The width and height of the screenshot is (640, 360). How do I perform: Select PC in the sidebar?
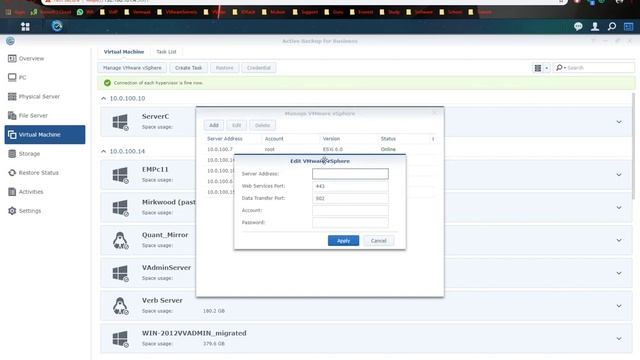(45, 77)
